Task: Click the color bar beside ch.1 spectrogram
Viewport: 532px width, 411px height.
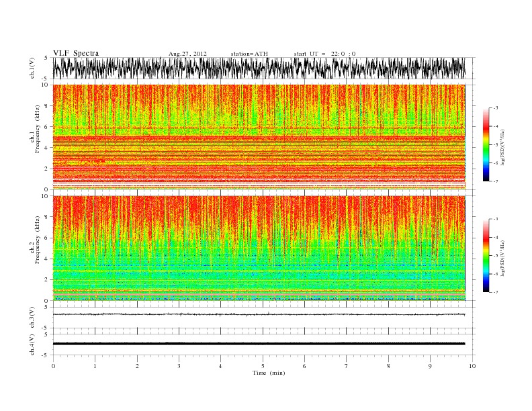Action: [x=486, y=145]
